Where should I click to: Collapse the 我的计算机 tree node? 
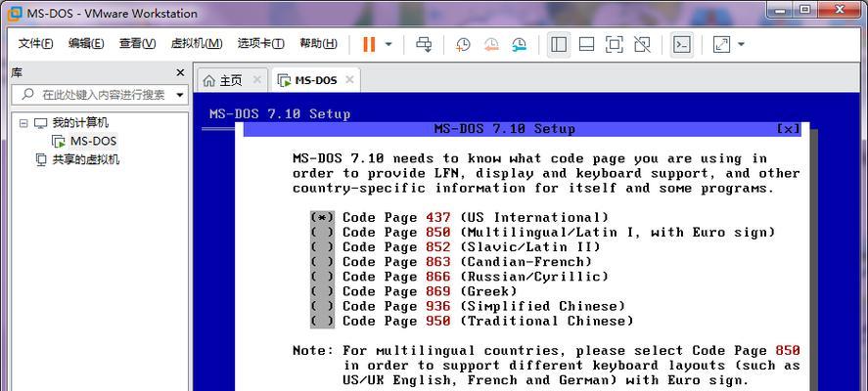23,123
